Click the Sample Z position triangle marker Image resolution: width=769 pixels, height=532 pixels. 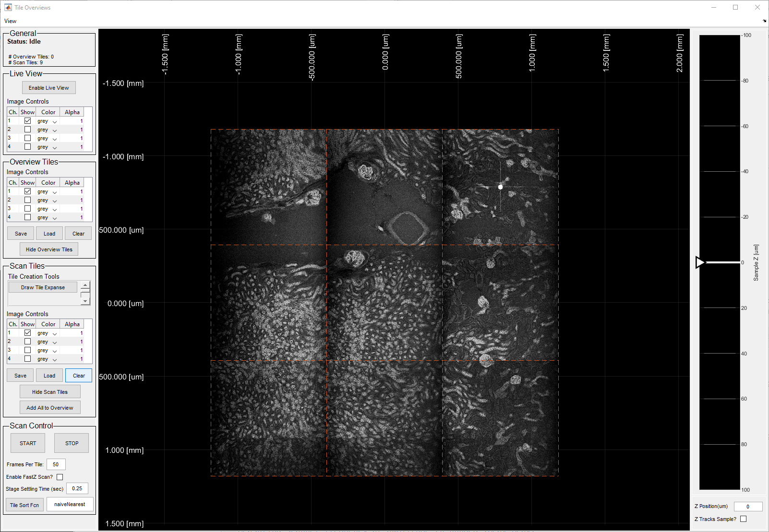pyautogui.click(x=700, y=262)
